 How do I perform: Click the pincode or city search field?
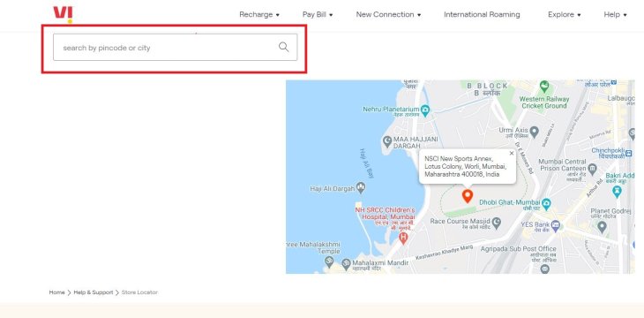tap(175, 48)
